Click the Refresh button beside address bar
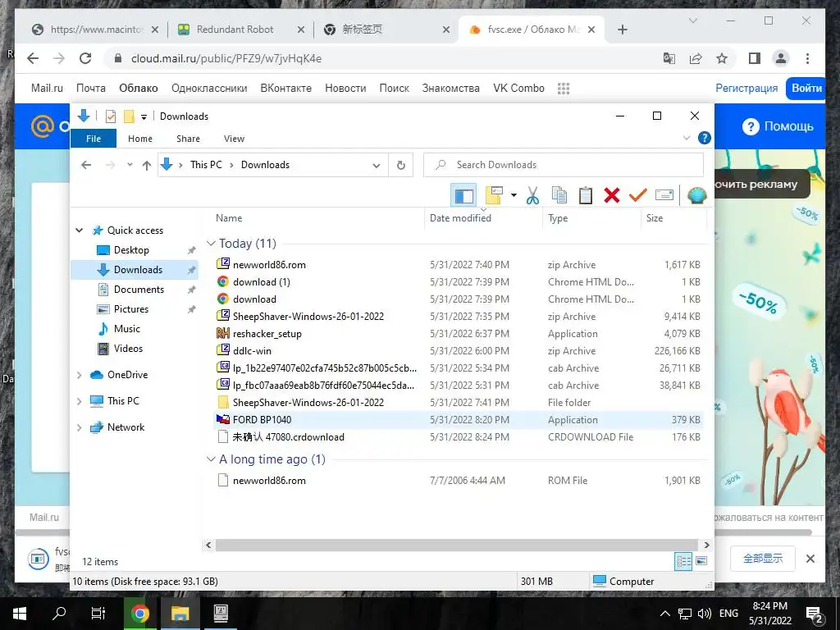 400,165
